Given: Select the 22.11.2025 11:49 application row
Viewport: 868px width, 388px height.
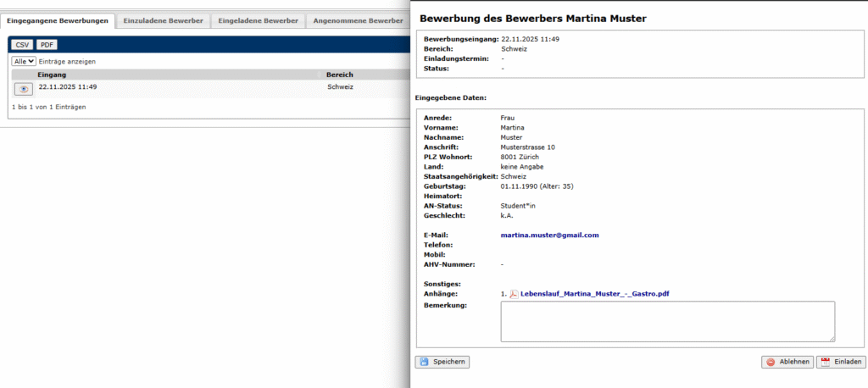Looking at the screenshot, I should 68,86.
